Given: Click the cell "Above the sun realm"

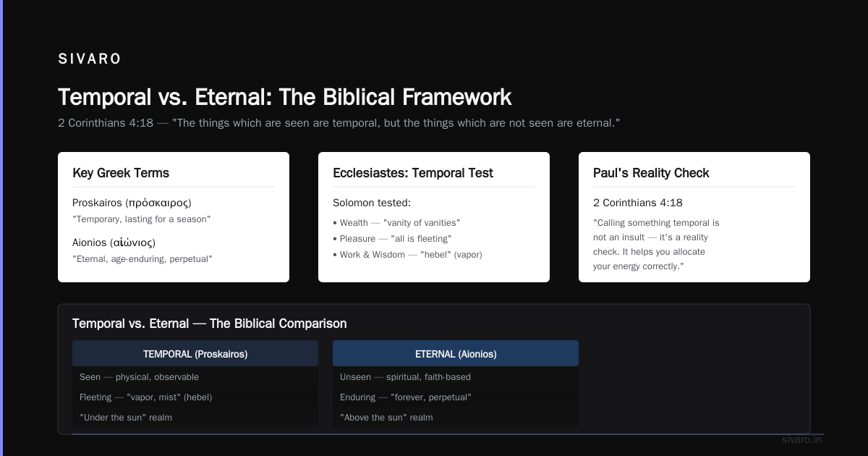Looking at the screenshot, I should [x=456, y=418].
